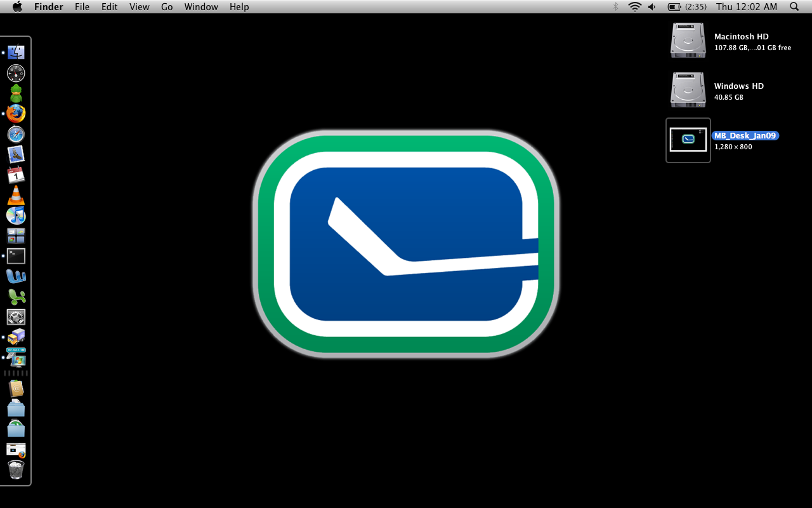
Task: Open Spotlight search magnifier
Action: 794,6
